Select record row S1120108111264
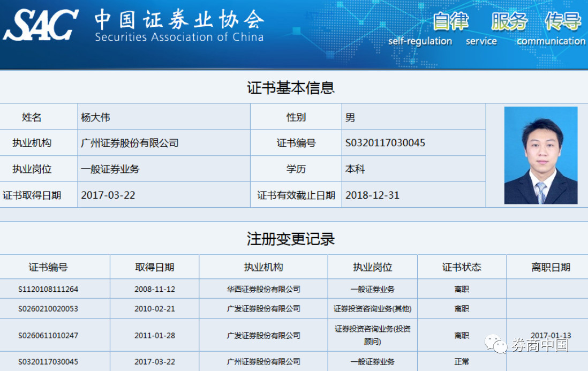This screenshot has height=371, width=588. click(x=294, y=289)
